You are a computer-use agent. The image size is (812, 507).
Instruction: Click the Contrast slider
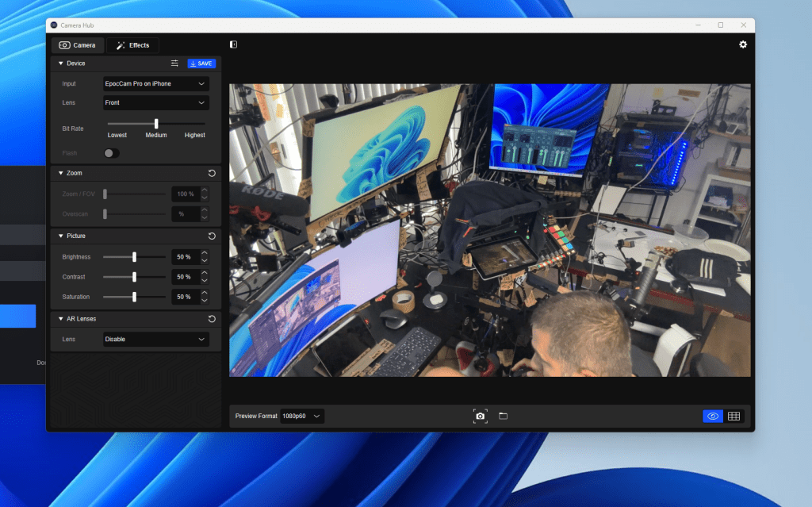[x=135, y=277]
